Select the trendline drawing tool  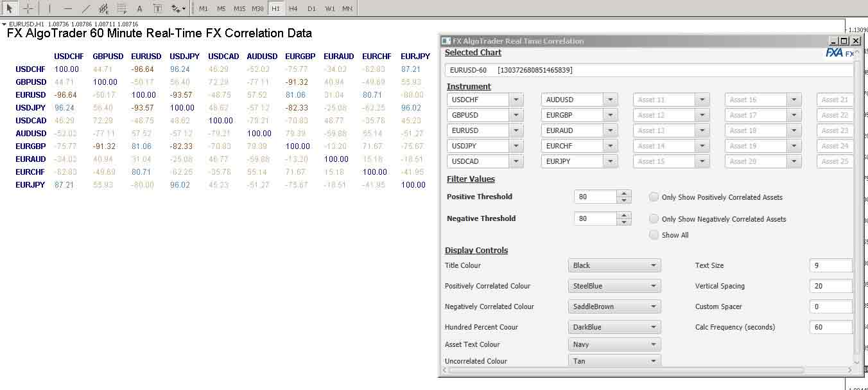coord(86,8)
